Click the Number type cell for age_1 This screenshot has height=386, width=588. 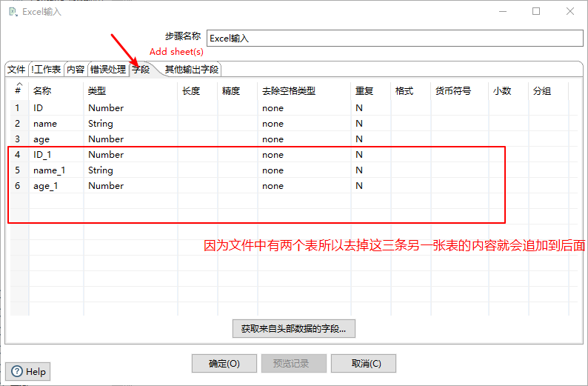(130, 186)
